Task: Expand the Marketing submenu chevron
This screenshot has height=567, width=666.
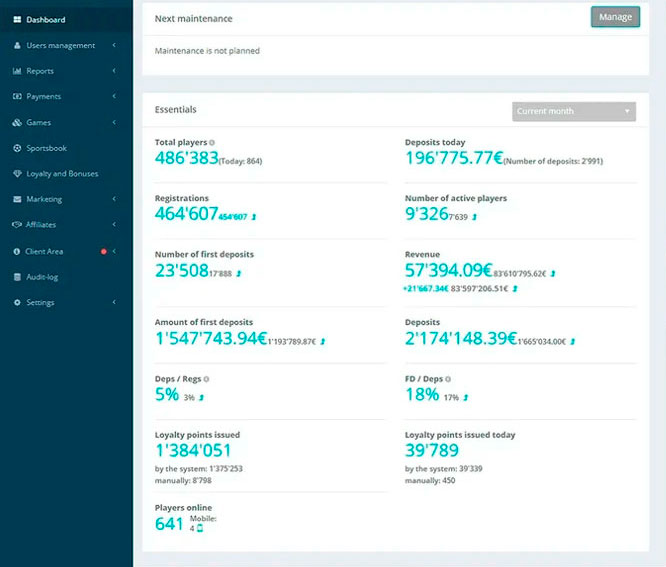Action: click(114, 199)
